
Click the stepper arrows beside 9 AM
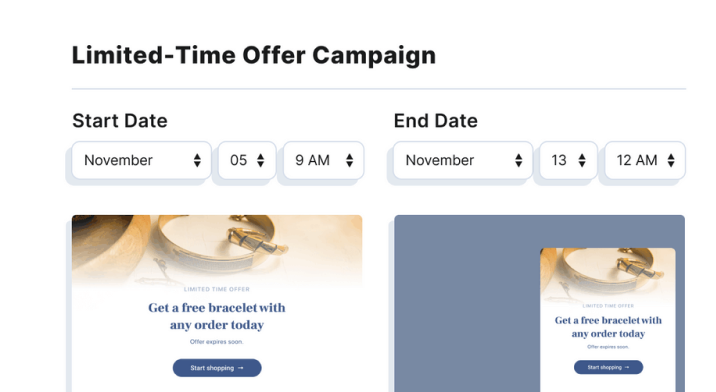click(x=349, y=160)
